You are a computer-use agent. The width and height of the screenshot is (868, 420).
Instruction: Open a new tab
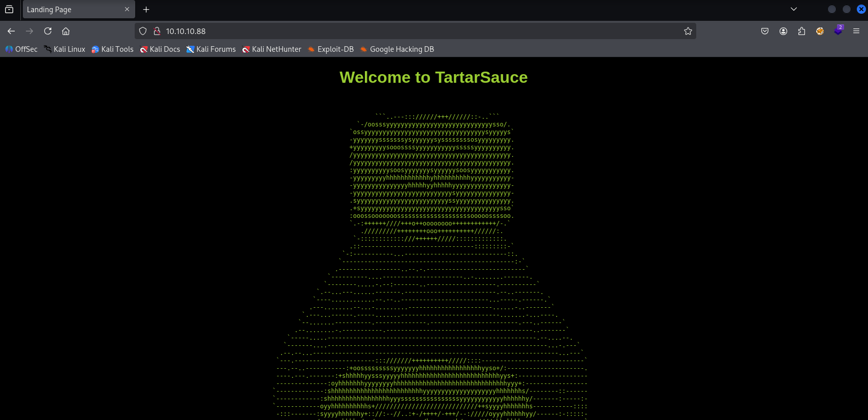[146, 9]
